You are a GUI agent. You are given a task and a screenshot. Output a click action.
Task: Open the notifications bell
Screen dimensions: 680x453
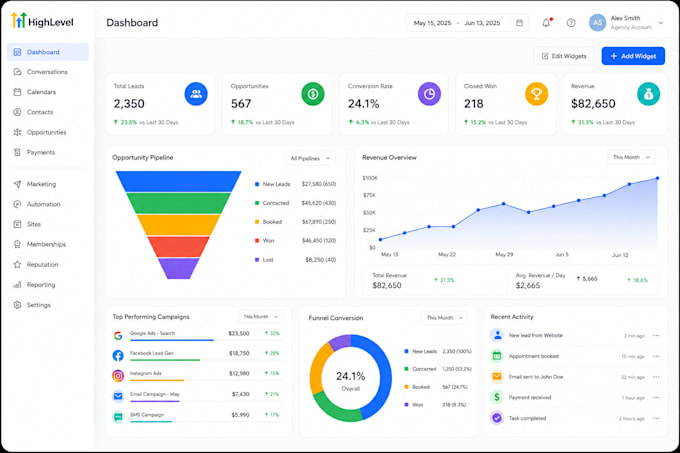click(x=546, y=23)
